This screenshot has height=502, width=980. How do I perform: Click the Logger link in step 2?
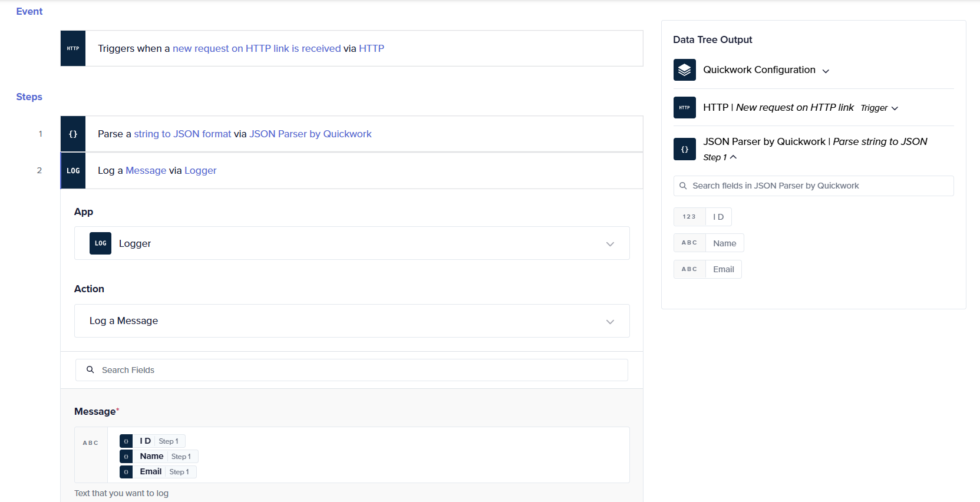click(x=200, y=170)
